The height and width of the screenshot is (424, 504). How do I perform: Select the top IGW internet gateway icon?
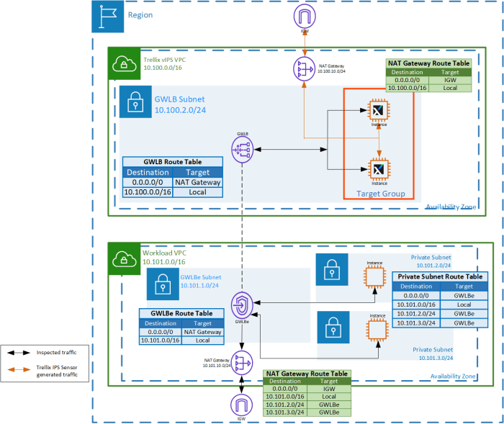(305, 16)
